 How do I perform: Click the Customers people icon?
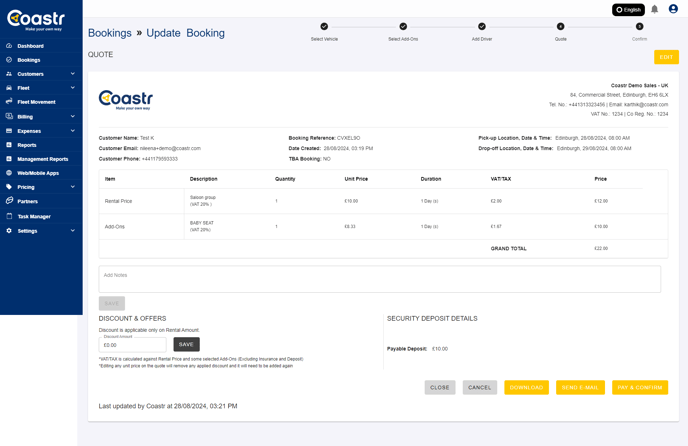click(x=9, y=74)
